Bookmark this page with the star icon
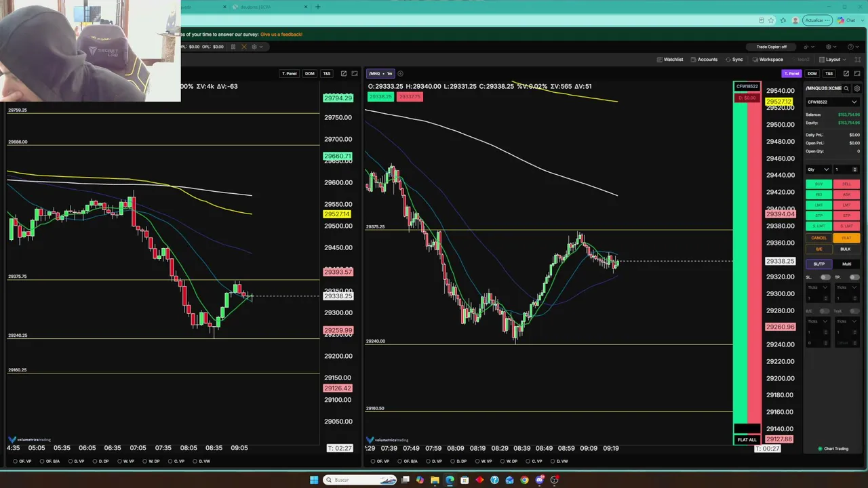Viewport: 868px width, 488px height. [771, 20]
